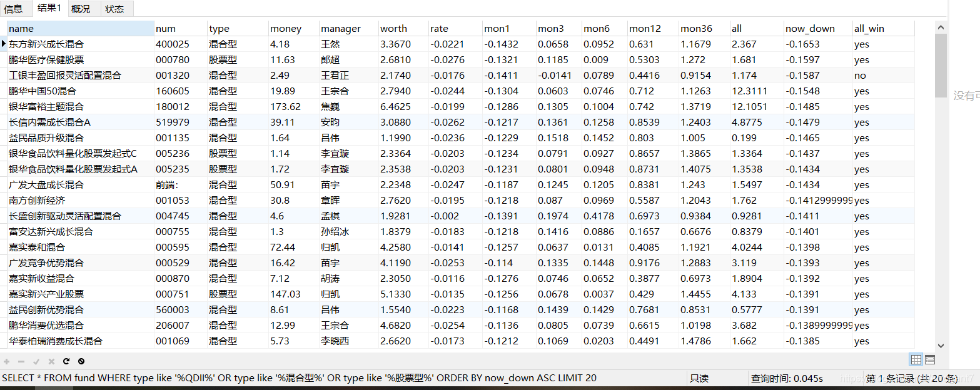
Task: Click the add record plus icon
Action: click(7, 361)
